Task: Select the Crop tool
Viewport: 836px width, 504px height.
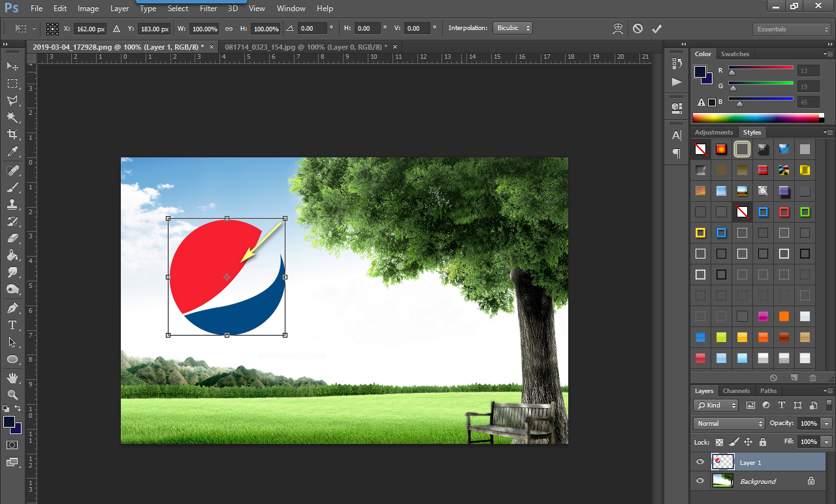Action: (x=12, y=134)
